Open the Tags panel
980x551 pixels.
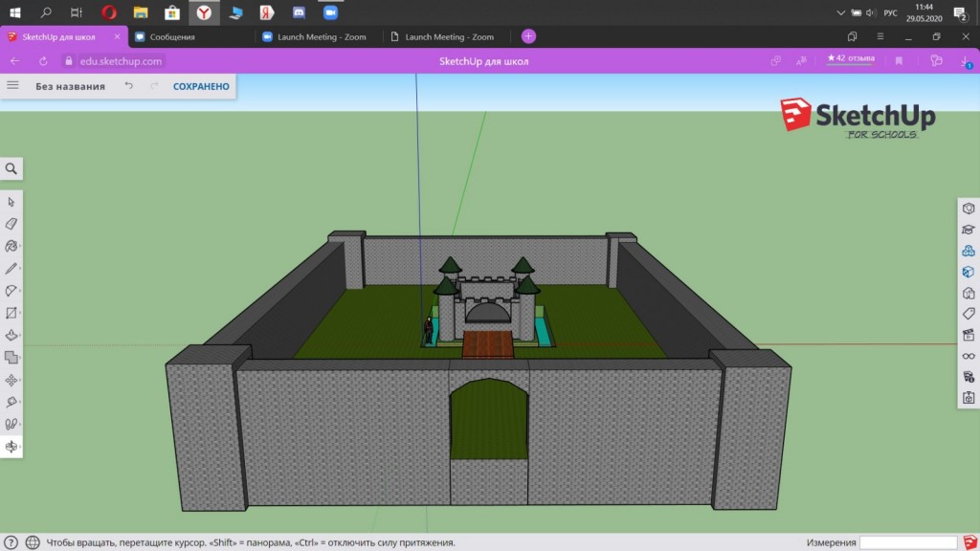pyautogui.click(x=969, y=314)
